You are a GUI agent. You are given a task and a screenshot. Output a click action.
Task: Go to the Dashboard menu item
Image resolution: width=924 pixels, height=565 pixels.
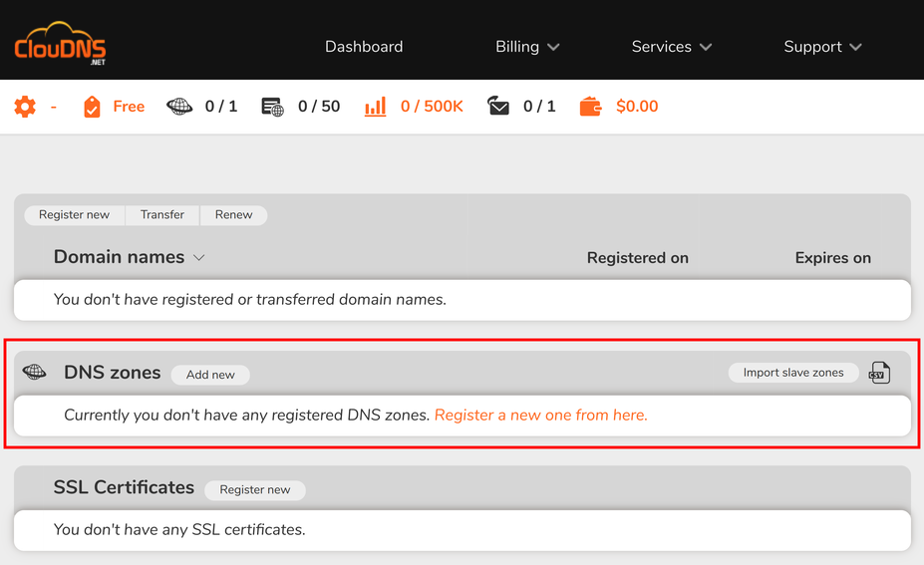[364, 47]
